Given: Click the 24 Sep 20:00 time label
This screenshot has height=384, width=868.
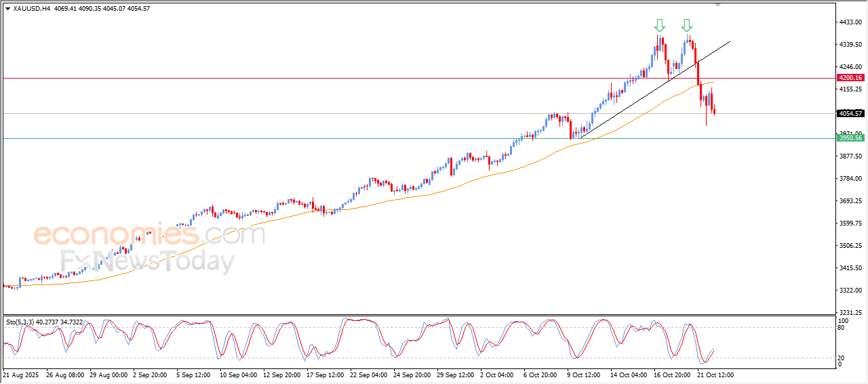Looking at the screenshot, I should click(x=410, y=375).
